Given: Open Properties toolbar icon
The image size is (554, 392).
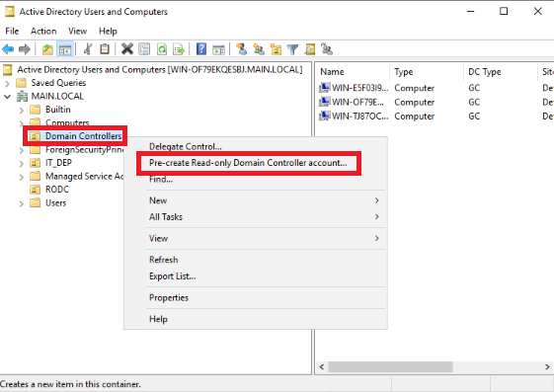Looking at the screenshot, I should (144, 49).
